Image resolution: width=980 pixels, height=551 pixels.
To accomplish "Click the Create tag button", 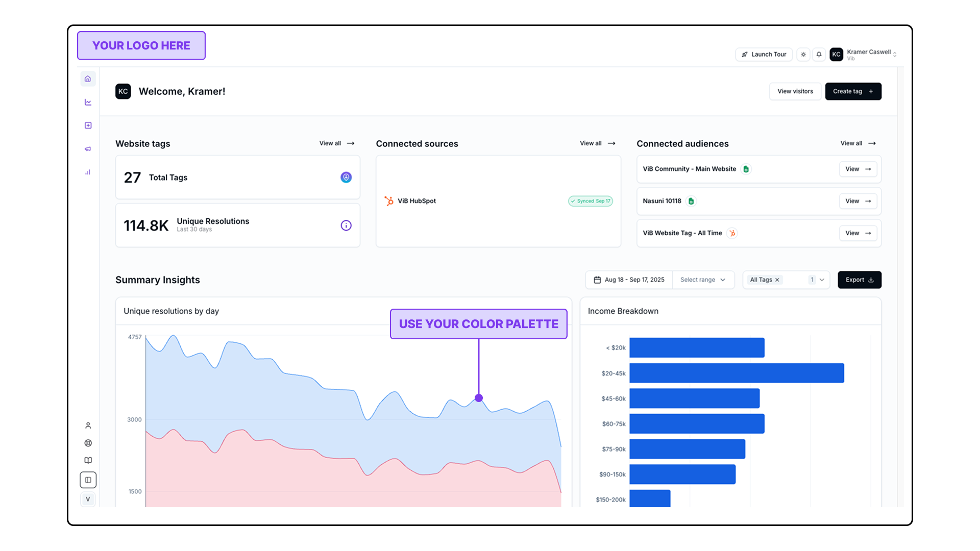I will pyautogui.click(x=853, y=91).
